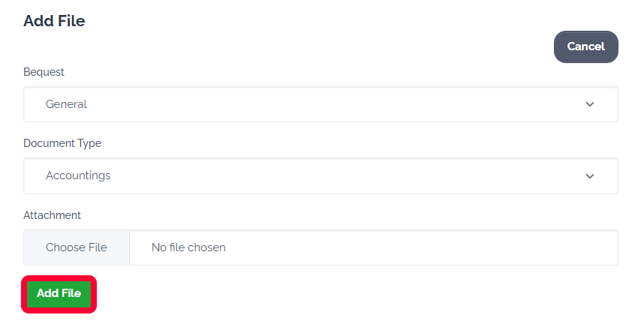644x327 pixels.
Task: Click the Cancel button
Action: [x=585, y=46]
